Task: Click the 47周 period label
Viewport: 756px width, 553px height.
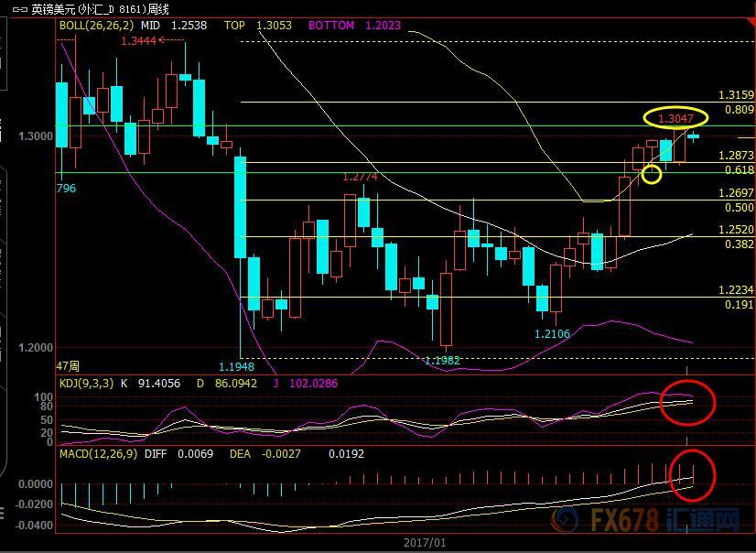Action: click(68, 366)
